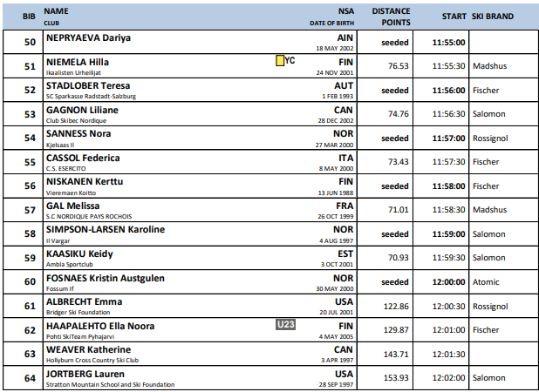Click the U23 badge for HAAPALEHTO Ella Noora
Screen dimensions: 539x392
(286, 326)
